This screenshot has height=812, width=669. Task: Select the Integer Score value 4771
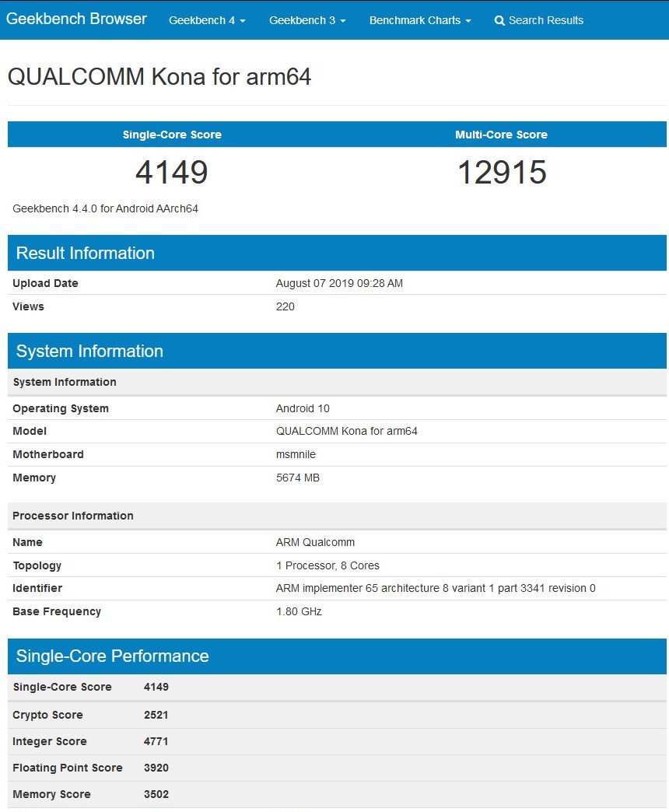tap(156, 741)
